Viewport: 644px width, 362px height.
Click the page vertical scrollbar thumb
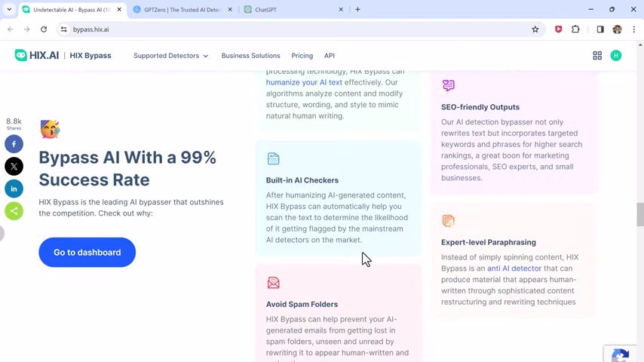point(640,214)
